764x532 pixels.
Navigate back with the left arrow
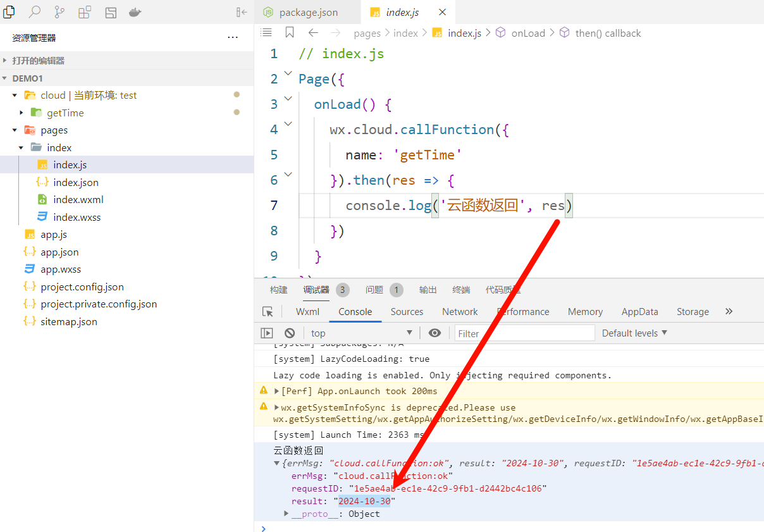pyautogui.click(x=313, y=33)
